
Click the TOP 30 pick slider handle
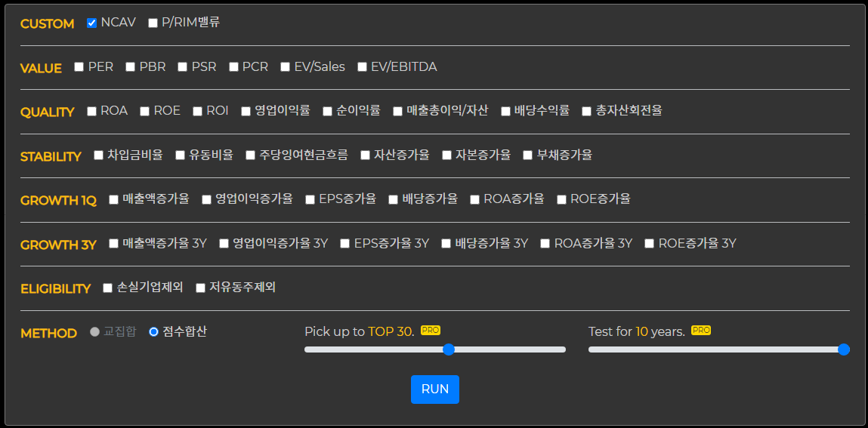(x=449, y=349)
